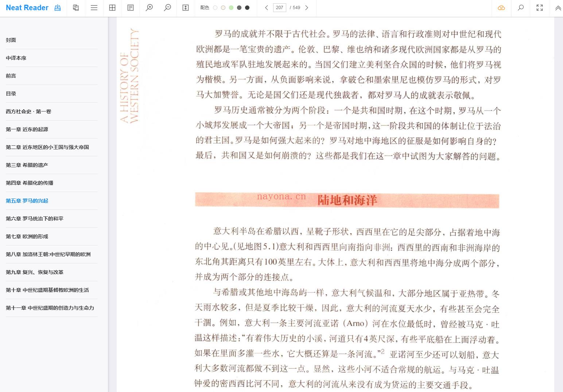Go to next page arrow
Image resolution: width=563 pixels, height=392 pixels.
coord(307,8)
